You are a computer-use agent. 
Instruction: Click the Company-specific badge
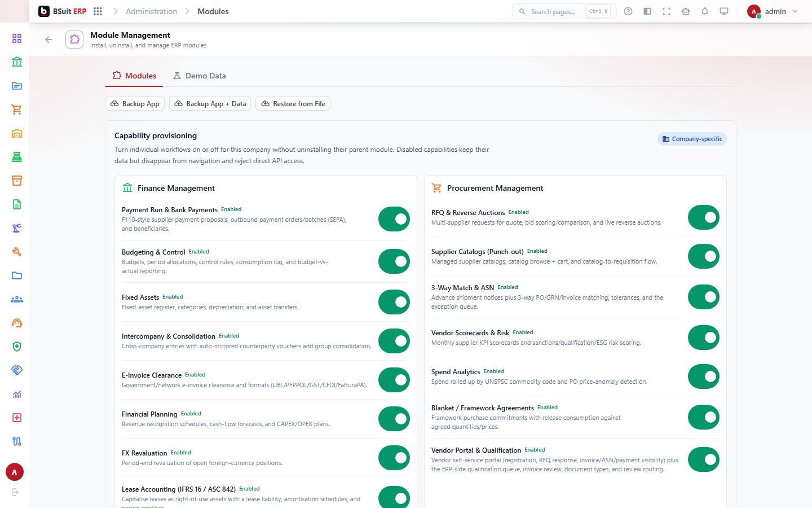692,139
